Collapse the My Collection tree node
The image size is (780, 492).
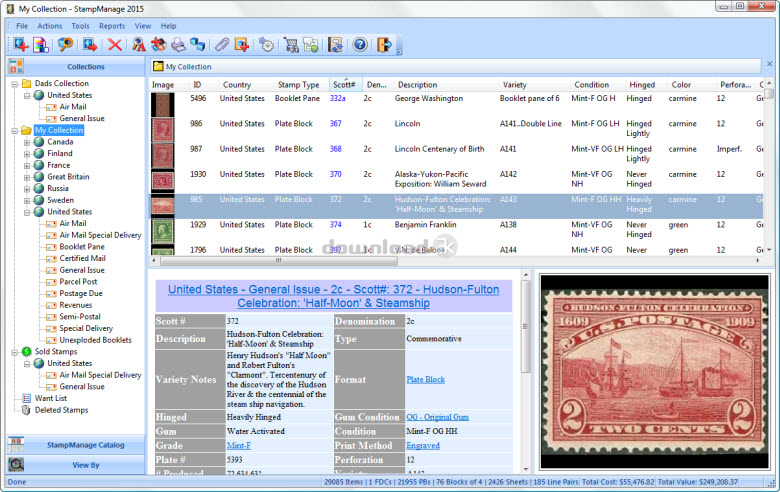click(15, 130)
